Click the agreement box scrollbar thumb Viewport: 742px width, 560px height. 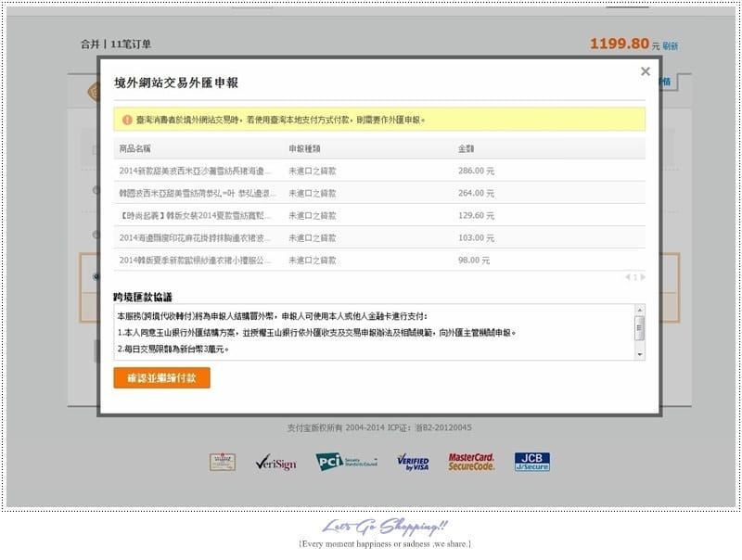pos(640,328)
